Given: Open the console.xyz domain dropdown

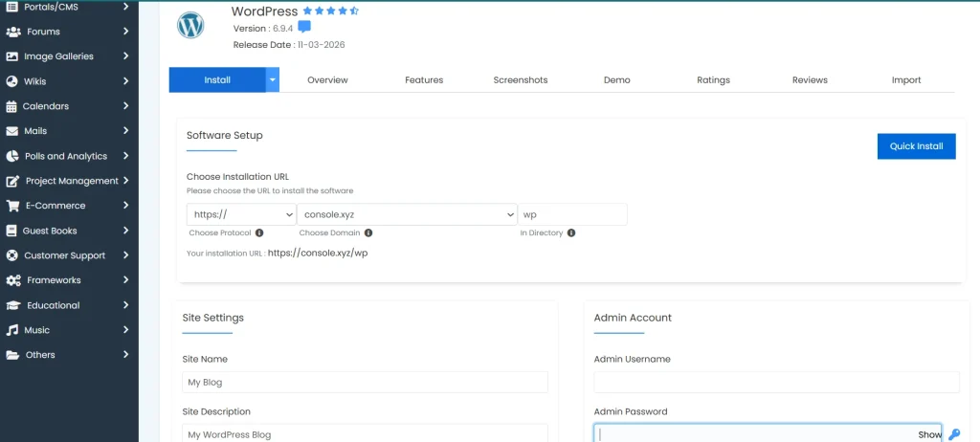Looking at the screenshot, I should (407, 214).
